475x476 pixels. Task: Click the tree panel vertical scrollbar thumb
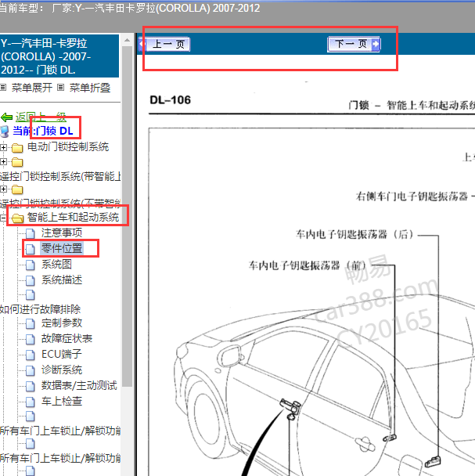[128, 216]
